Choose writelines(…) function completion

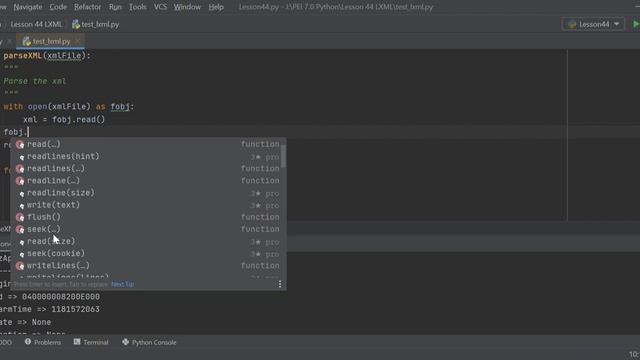pyautogui.click(x=148, y=266)
